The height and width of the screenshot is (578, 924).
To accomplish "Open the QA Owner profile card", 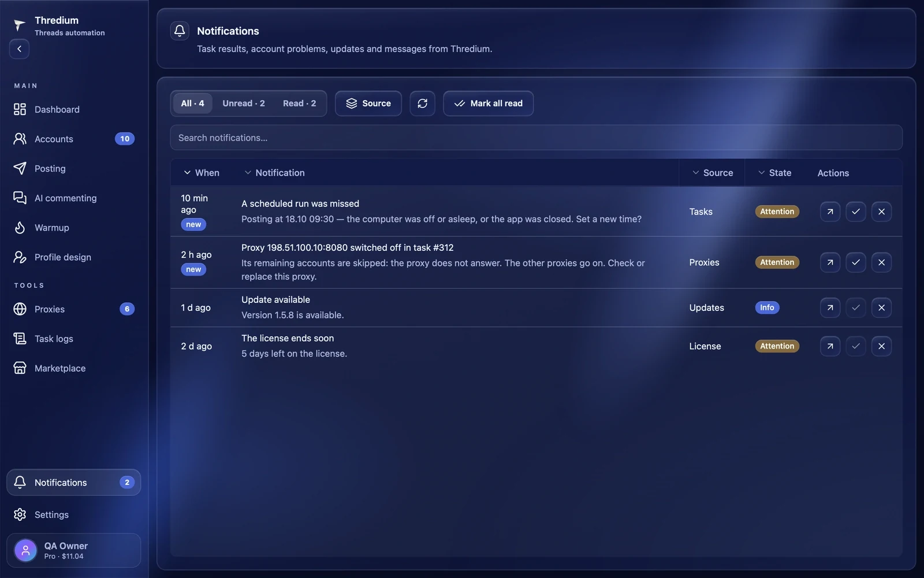I will (74, 550).
